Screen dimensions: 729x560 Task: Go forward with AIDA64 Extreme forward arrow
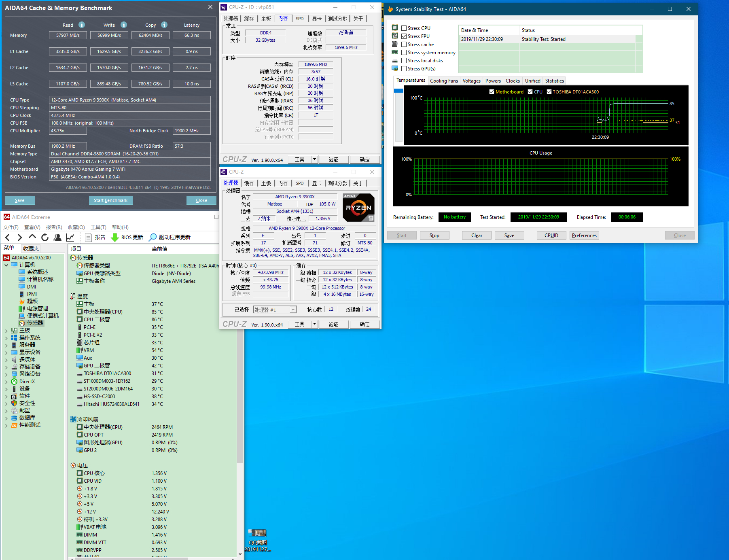tap(19, 237)
